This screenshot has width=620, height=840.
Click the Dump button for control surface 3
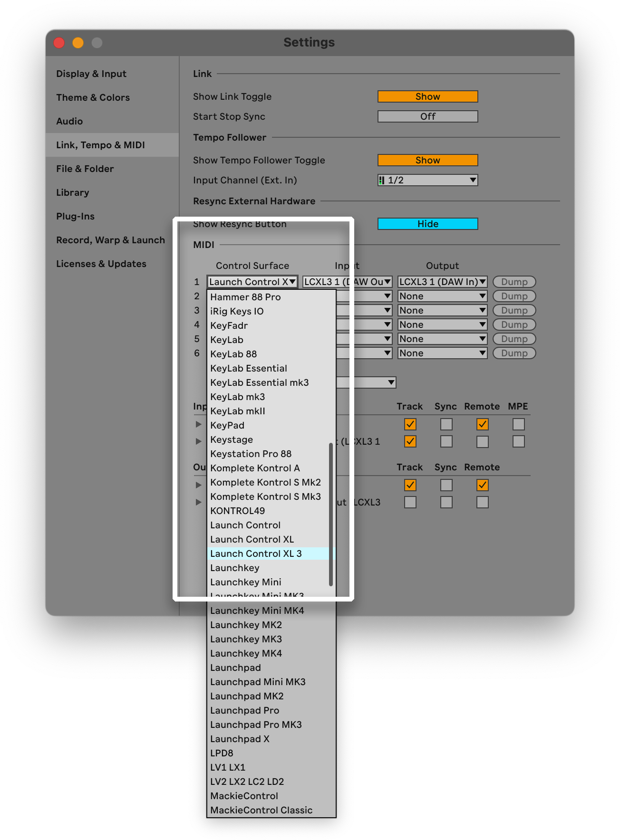tap(514, 310)
